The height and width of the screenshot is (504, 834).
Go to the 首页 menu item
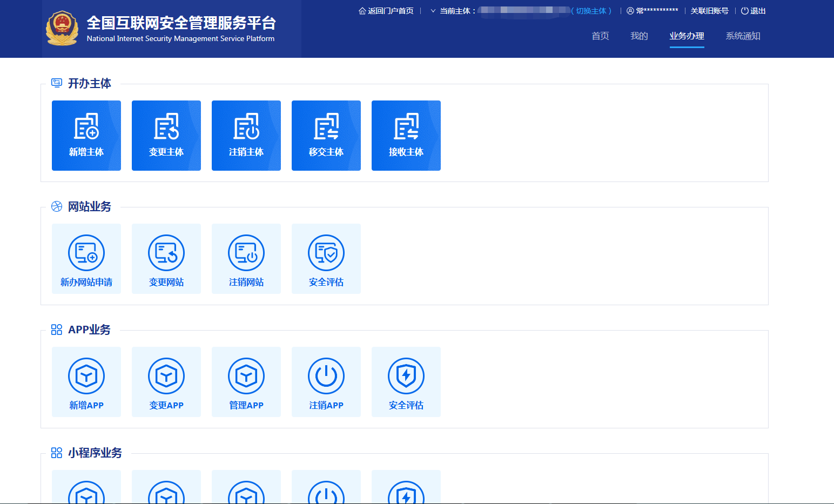pyautogui.click(x=600, y=36)
